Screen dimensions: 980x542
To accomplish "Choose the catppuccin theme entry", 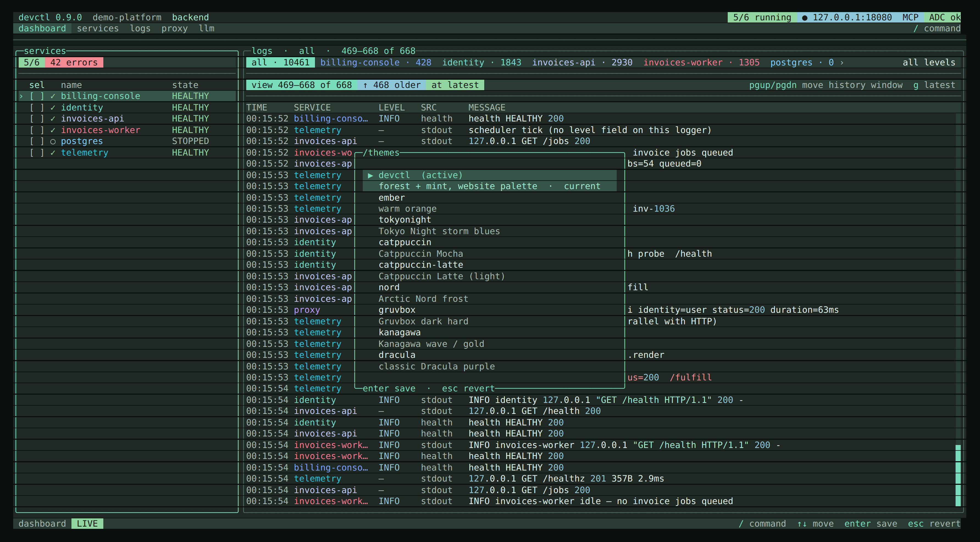I will [x=405, y=242].
